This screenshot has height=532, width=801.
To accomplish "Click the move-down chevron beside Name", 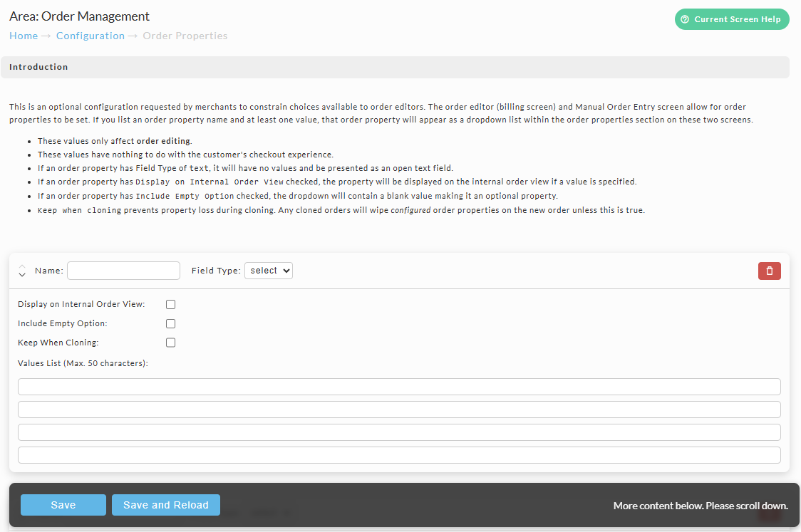I will point(22,275).
